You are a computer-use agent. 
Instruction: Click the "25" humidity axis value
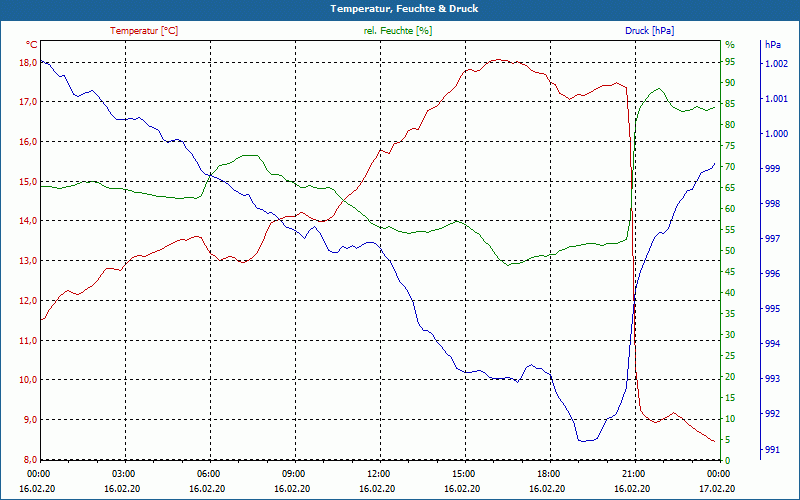coord(730,356)
